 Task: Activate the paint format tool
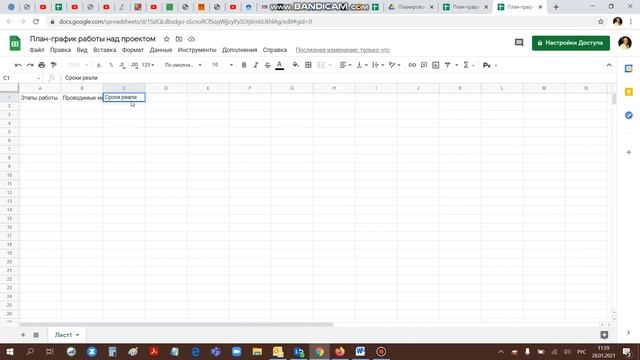tap(53, 65)
